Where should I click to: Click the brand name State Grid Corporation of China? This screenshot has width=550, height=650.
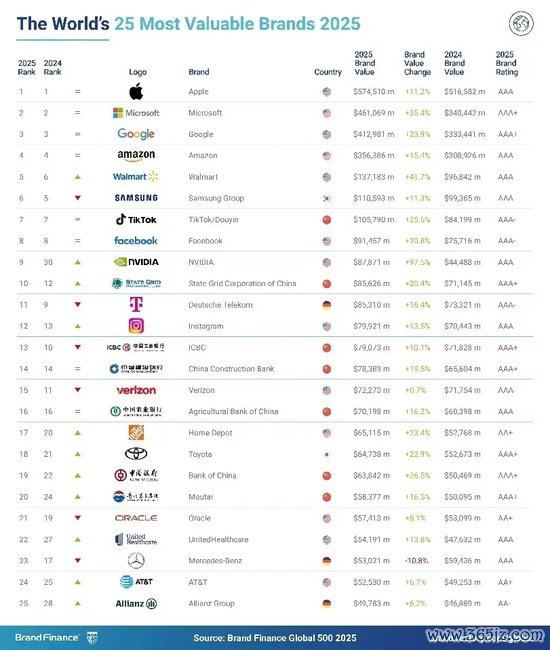point(242,284)
